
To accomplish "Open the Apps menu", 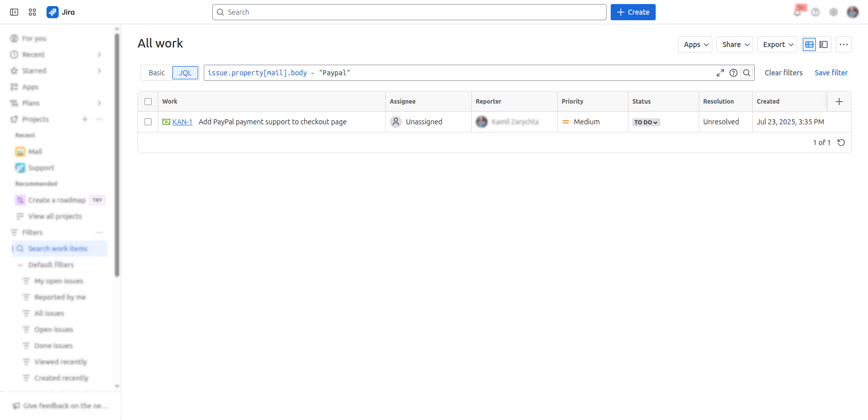I will click(x=696, y=44).
